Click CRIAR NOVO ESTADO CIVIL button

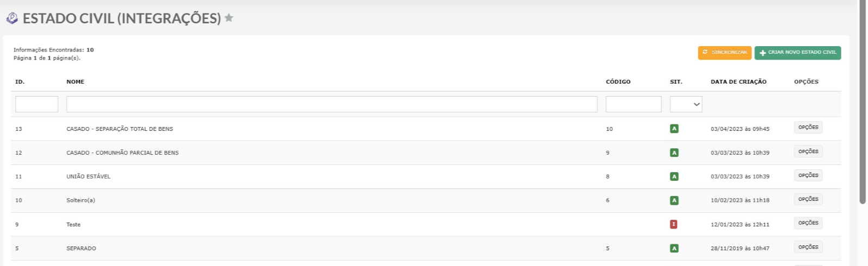point(797,53)
